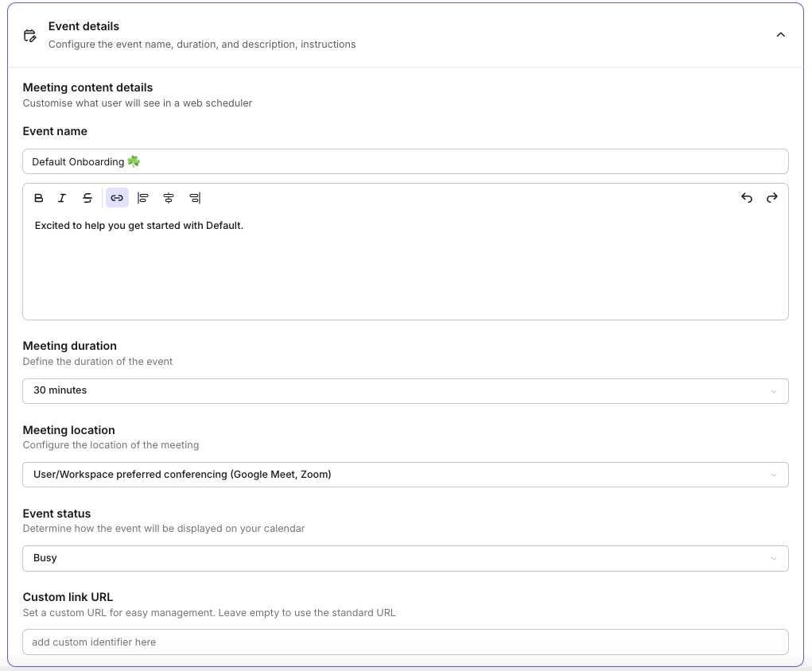Click the Event name label

[x=55, y=131]
